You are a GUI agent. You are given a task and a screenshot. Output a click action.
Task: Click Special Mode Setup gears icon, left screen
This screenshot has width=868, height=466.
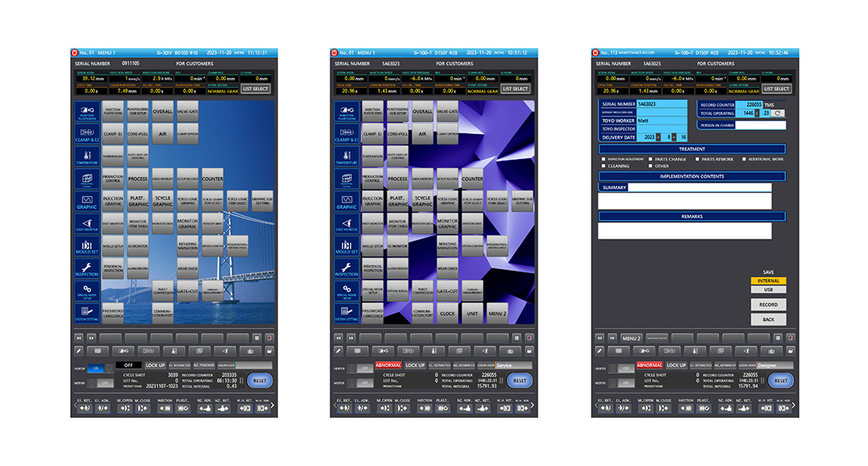[x=86, y=291]
